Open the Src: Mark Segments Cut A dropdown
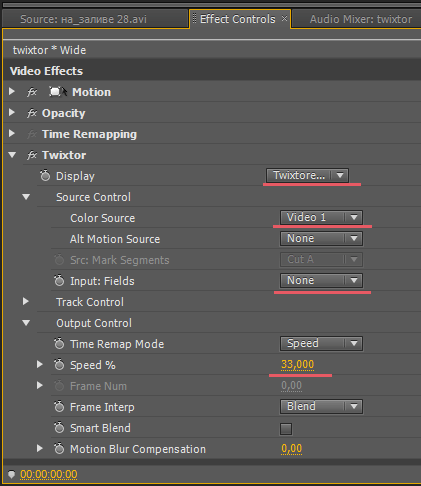Viewport: 421px width, 486px height. [321, 259]
